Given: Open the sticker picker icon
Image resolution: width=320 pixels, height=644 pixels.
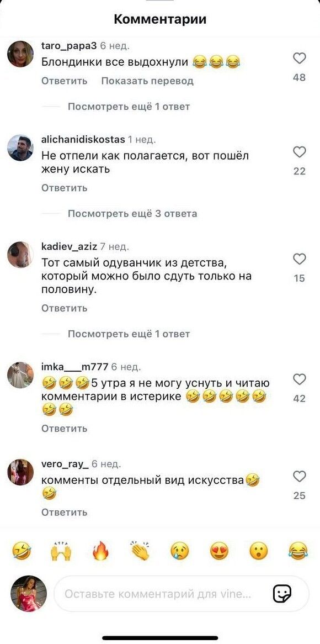Looking at the screenshot, I should click(282, 594).
